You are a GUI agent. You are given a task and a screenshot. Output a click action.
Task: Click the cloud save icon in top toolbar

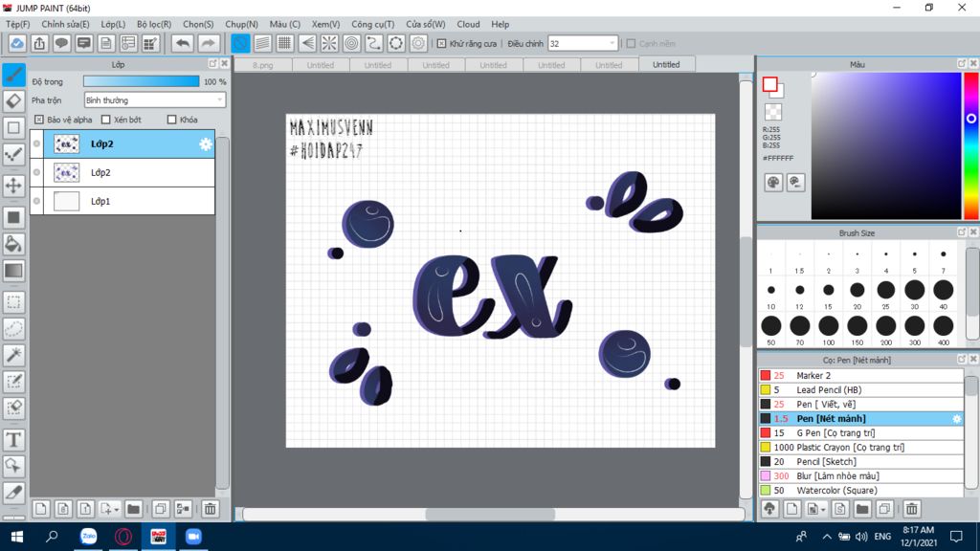click(x=17, y=43)
